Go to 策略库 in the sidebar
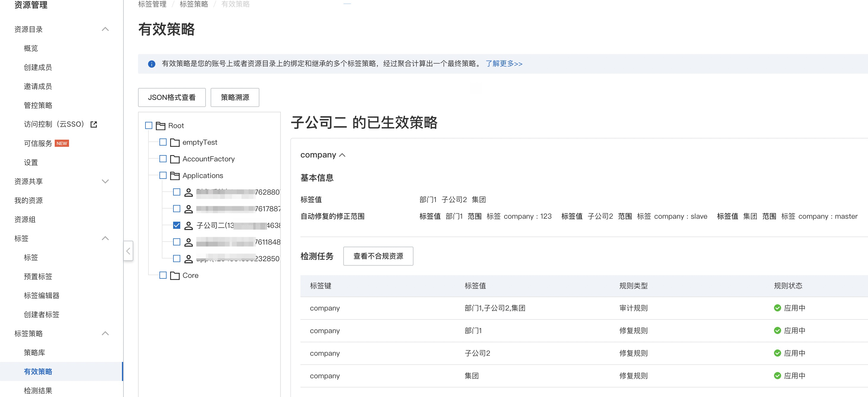This screenshot has width=868, height=397. 35,352
